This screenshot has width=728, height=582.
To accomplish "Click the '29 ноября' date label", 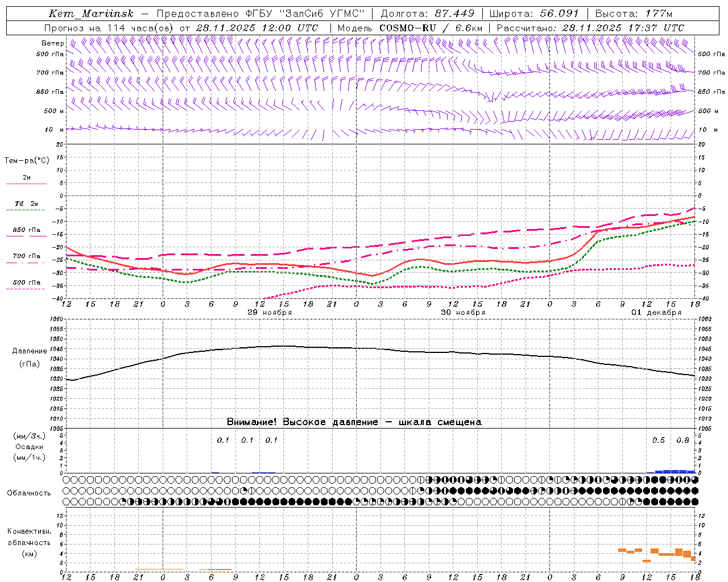I will [x=270, y=313].
